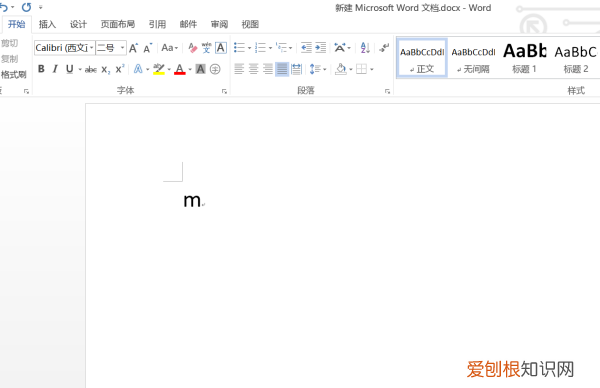This screenshot has width=600, height=388.
Task: Select the 正文 style
Action: [x=422, y=58]
